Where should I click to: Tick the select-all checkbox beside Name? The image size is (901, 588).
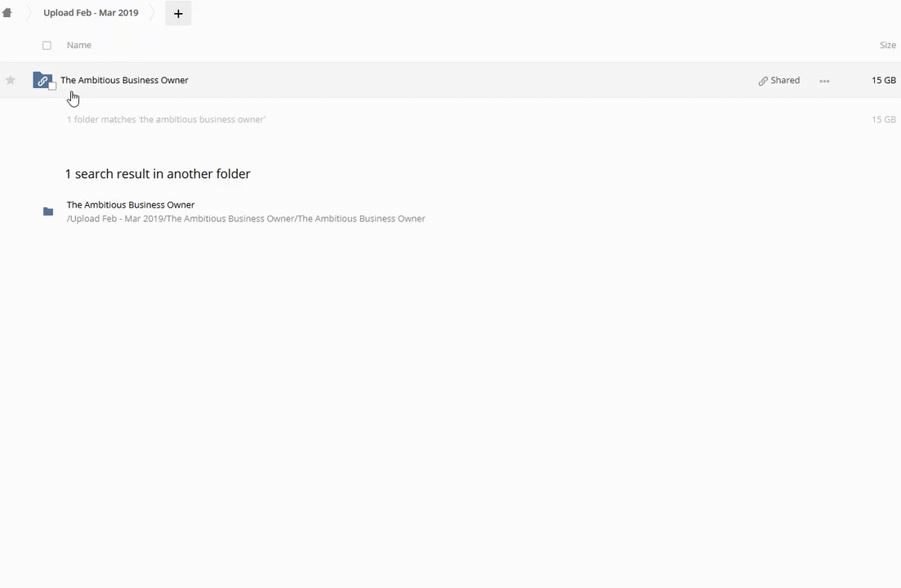(x=47, y=46)
